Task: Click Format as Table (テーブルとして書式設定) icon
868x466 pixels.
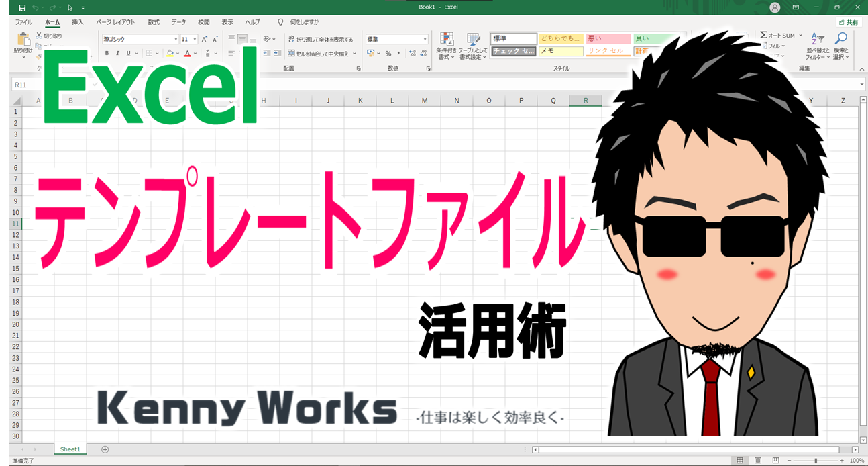Action: click(474, 40)
